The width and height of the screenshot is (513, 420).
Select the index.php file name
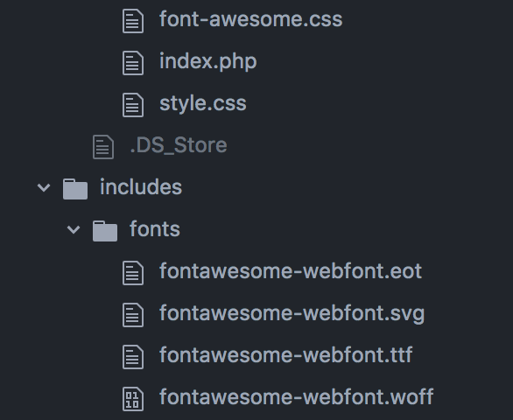point(208,61)
